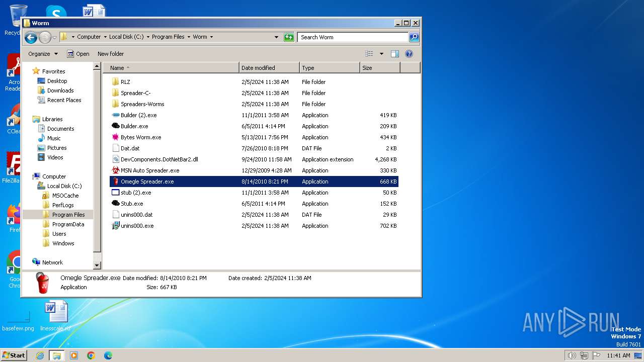644x362 pixels.
Task: Click navigation pane scroll up arrow
Action: pos(98,66)
